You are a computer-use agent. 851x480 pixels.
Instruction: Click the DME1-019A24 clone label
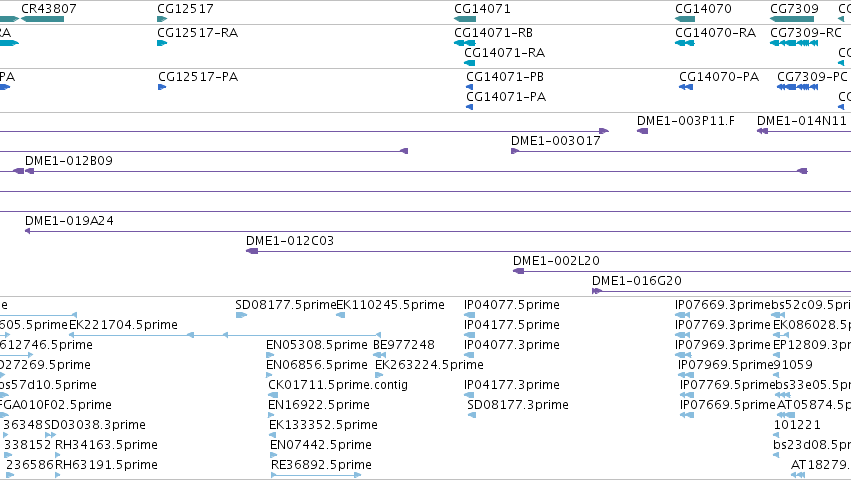[69, 221]
